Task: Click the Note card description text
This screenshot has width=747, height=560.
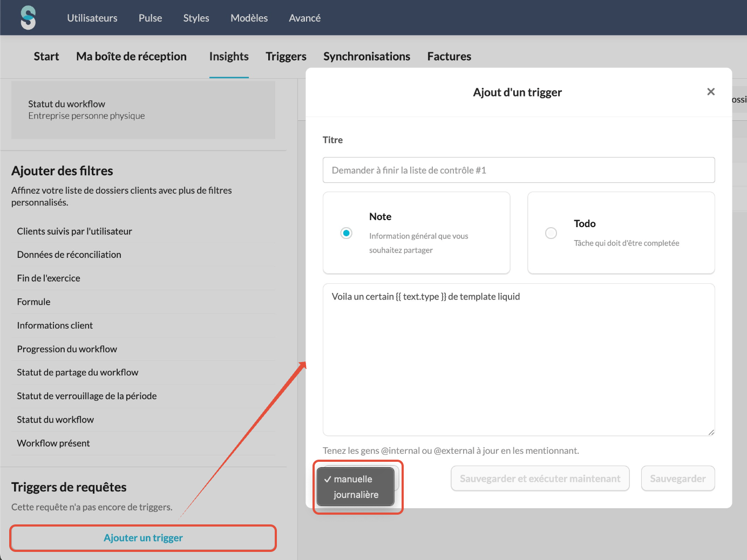Action: 419,243
